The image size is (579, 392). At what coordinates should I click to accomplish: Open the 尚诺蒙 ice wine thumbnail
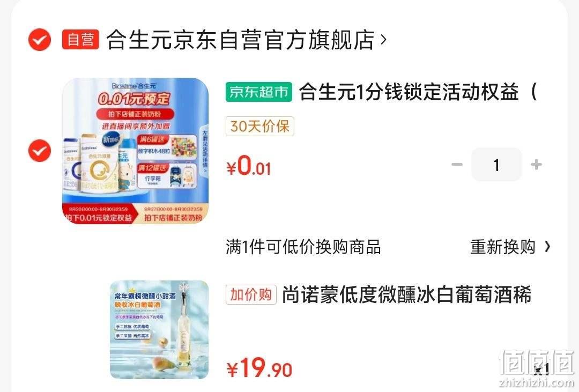pos(159,330)
